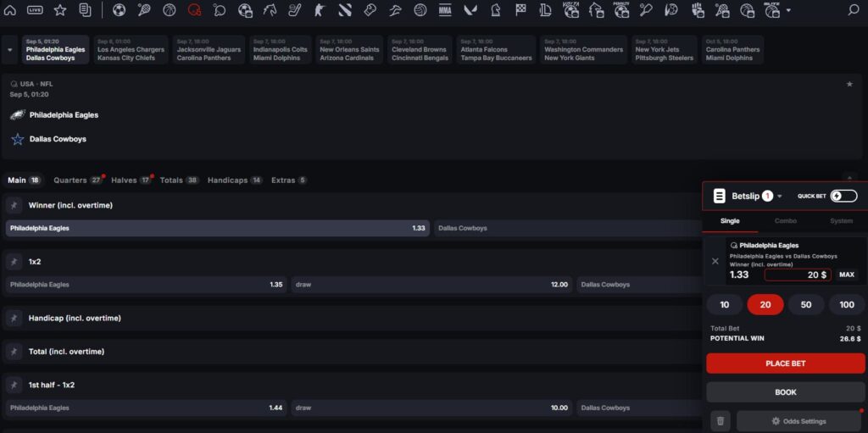The height and width of the screenshot is (433, 868).
Task: Select the soccer ball sport icon
Action: tap(119, 10)
